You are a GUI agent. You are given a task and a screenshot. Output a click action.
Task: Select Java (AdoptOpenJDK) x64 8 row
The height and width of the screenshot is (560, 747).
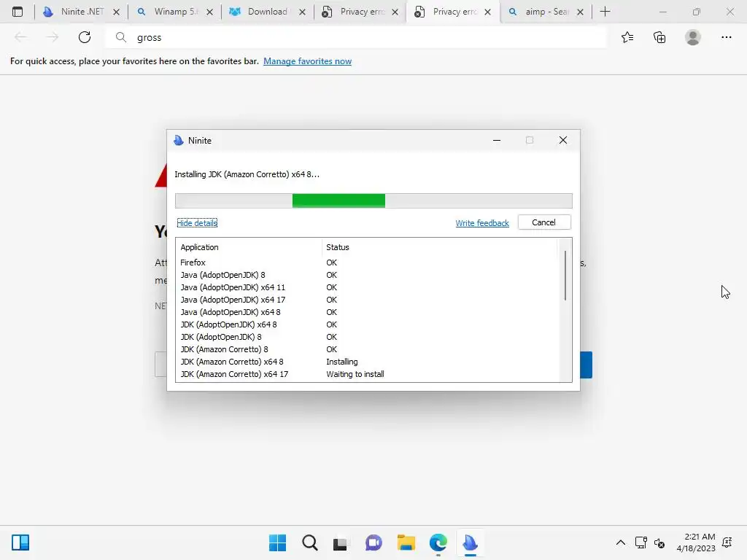[367, 312]
